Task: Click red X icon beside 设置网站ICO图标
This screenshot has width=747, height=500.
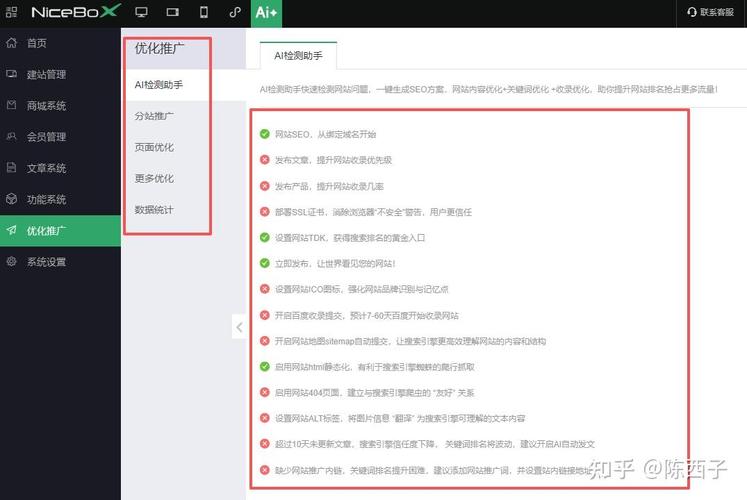Action: 265,289
